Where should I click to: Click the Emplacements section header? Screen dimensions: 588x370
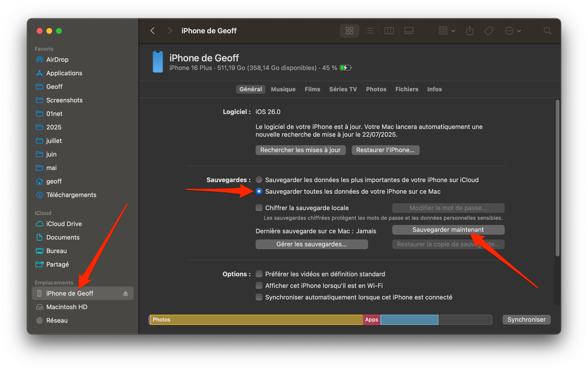[54, 282]
